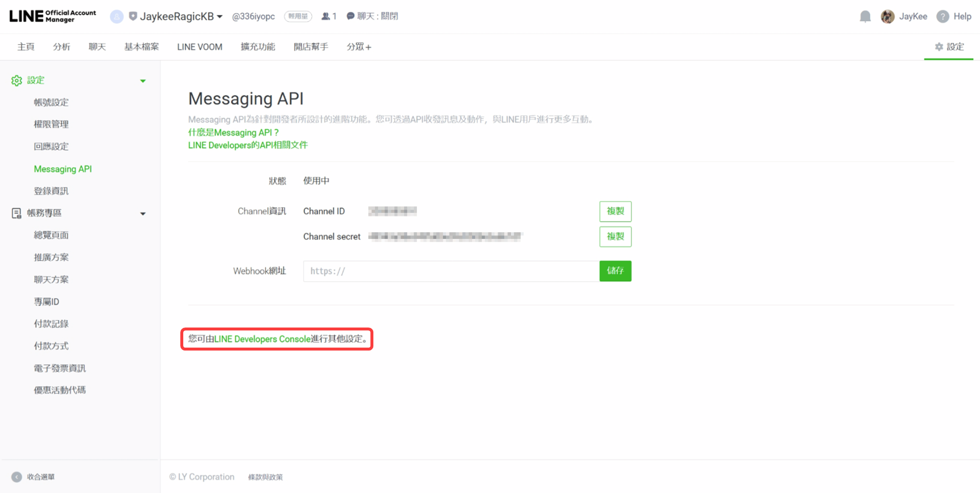This screenshot has height=493, width=980.
Task: Select 付款方式 in sidebar
Action: click(x=51, y=346)
